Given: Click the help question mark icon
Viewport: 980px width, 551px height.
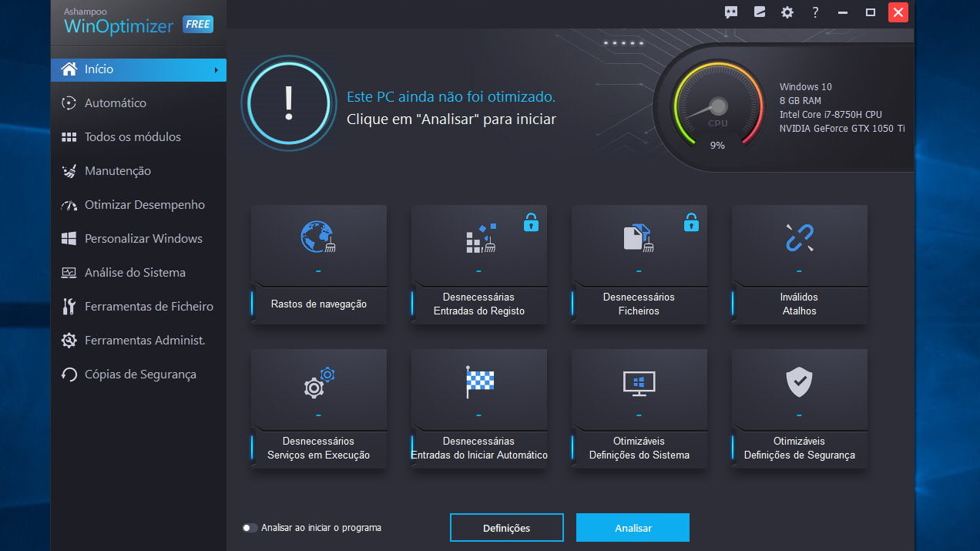Looking at the screenshot, I should (x=815, y=12).
